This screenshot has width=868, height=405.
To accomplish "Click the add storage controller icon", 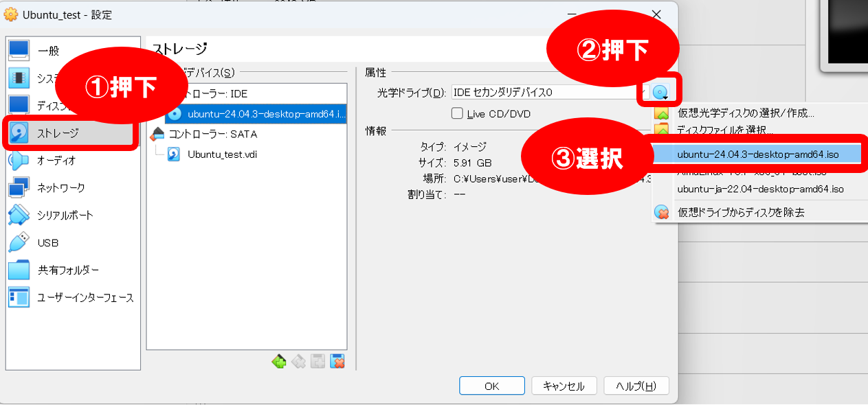I will point(279,360).
